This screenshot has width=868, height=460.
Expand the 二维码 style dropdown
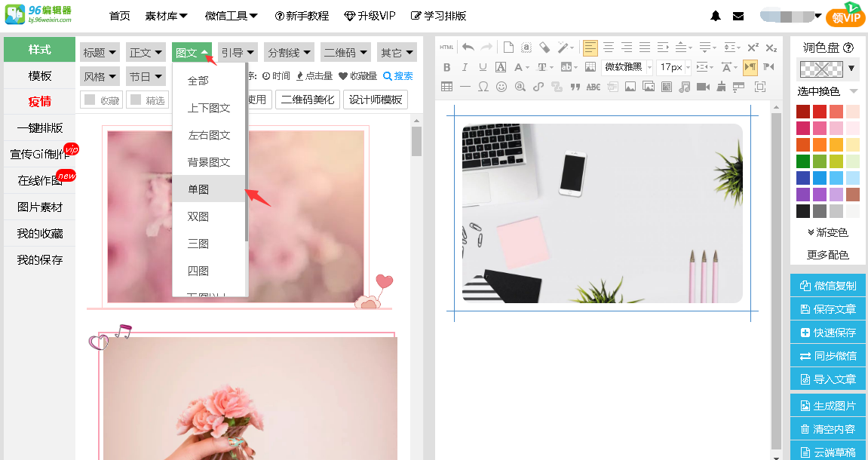[x=345, y=53]
